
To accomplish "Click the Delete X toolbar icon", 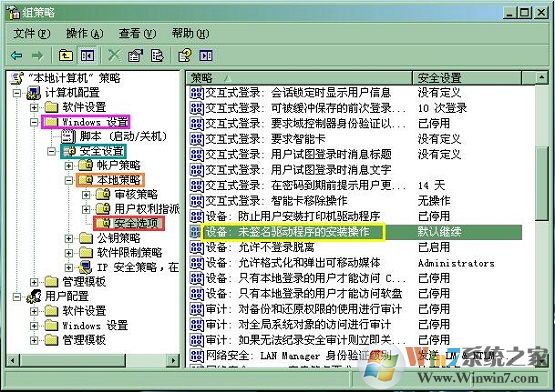I will pos(114,56).
